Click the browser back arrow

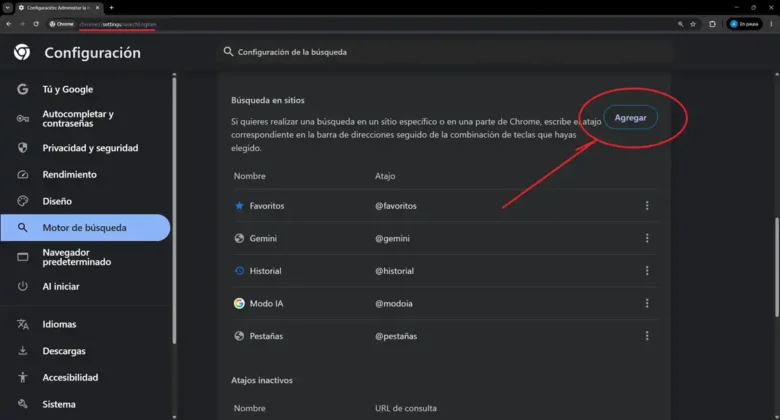coord(8,24)
